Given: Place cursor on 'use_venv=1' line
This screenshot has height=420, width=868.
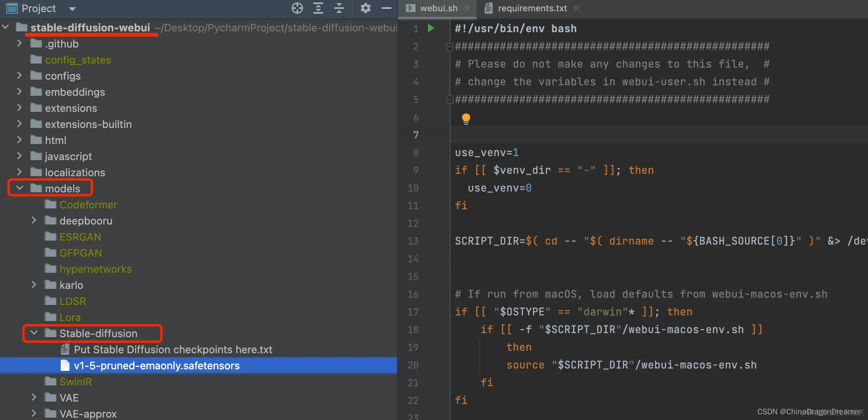Looking at the screenshot, I should point(487,152).
